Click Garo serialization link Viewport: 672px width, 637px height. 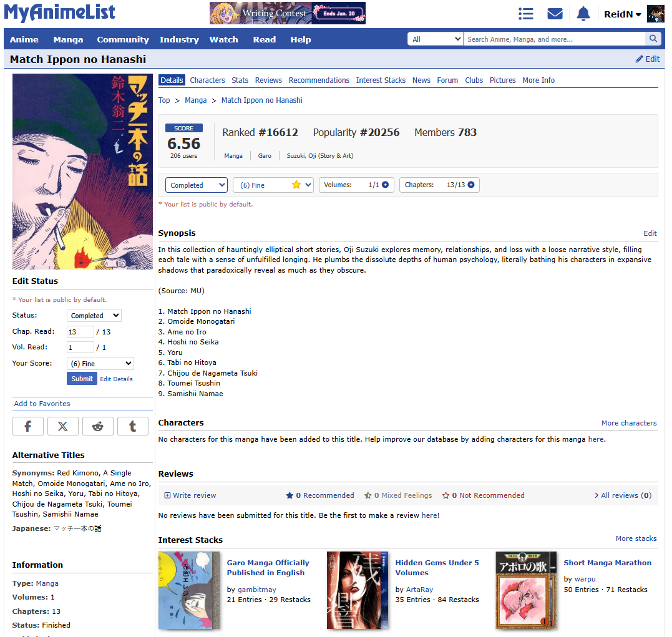click(265, 155)
